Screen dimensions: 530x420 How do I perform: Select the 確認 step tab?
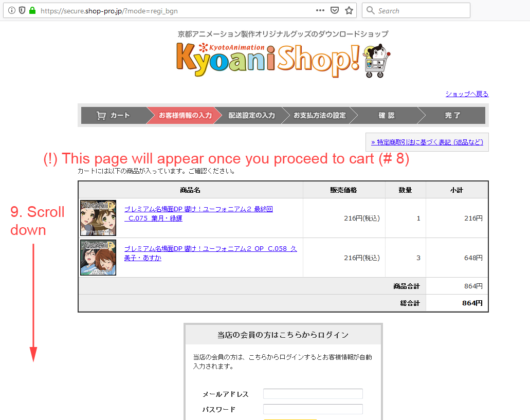[x=387, y=115]
